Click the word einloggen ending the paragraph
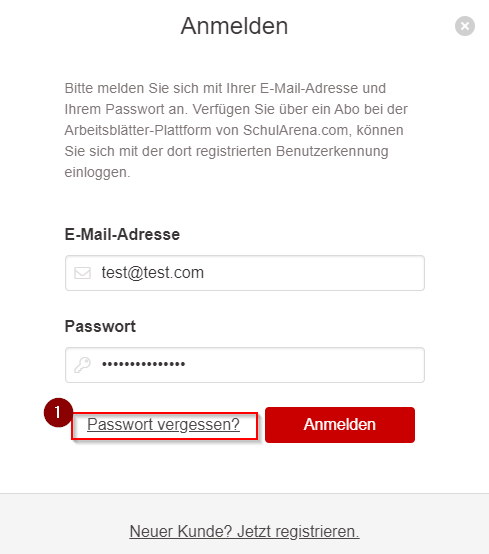Image resolution: width=489 pixels, height=554 pixels. pyautogui.click(x=97, y=172)
